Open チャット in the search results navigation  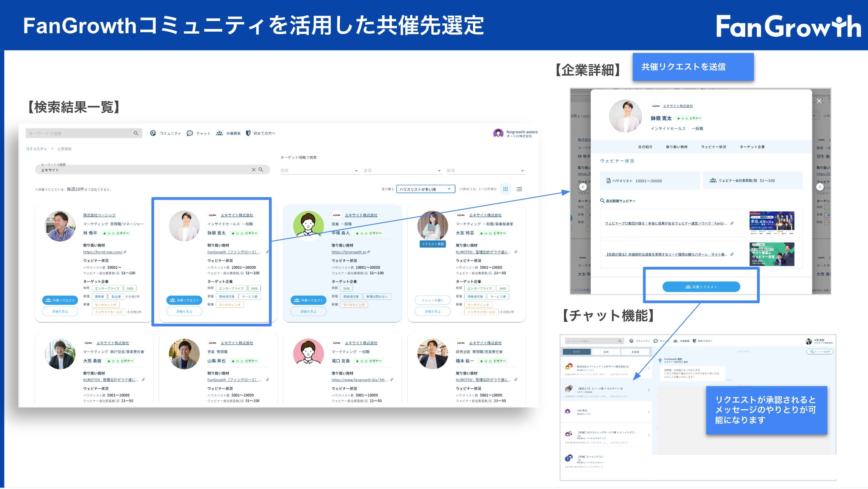point(198,133)
